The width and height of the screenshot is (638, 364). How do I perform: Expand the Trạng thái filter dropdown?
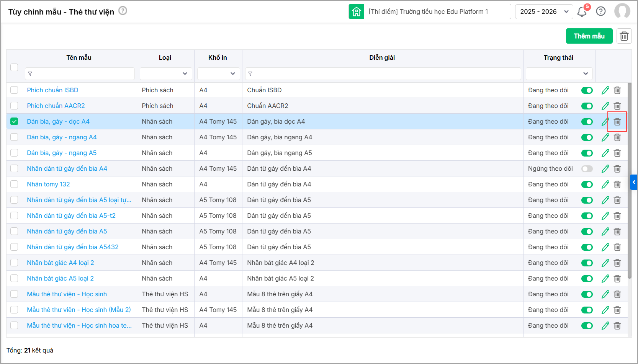pyautogui.click(x=559, y=73)
